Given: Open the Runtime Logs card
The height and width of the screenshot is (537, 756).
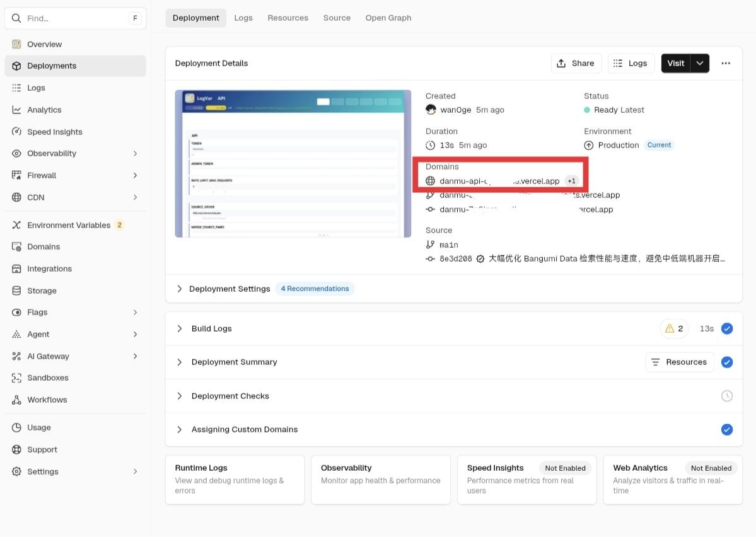Looking at the screenshot, I should [x=235, y=480].
